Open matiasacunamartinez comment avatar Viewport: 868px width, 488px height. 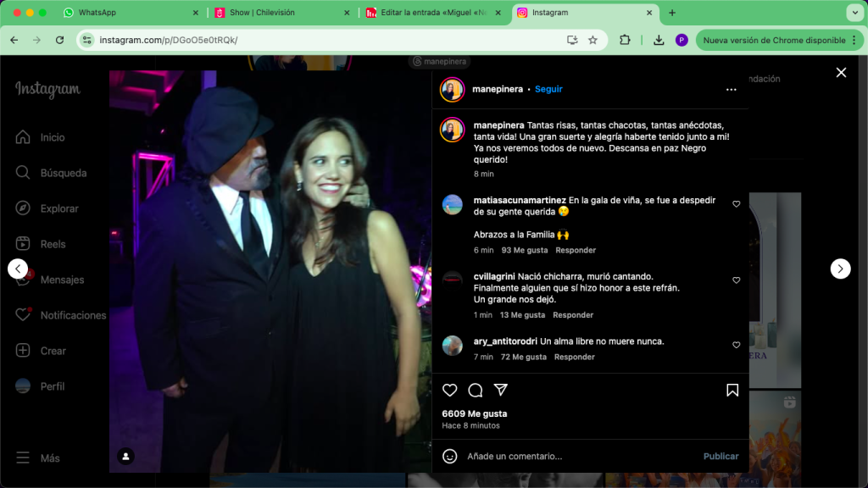pos(452,205)
